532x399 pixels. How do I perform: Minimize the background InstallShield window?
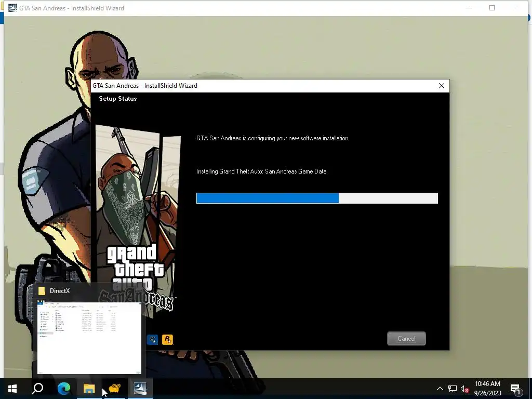tap(469, 8)
